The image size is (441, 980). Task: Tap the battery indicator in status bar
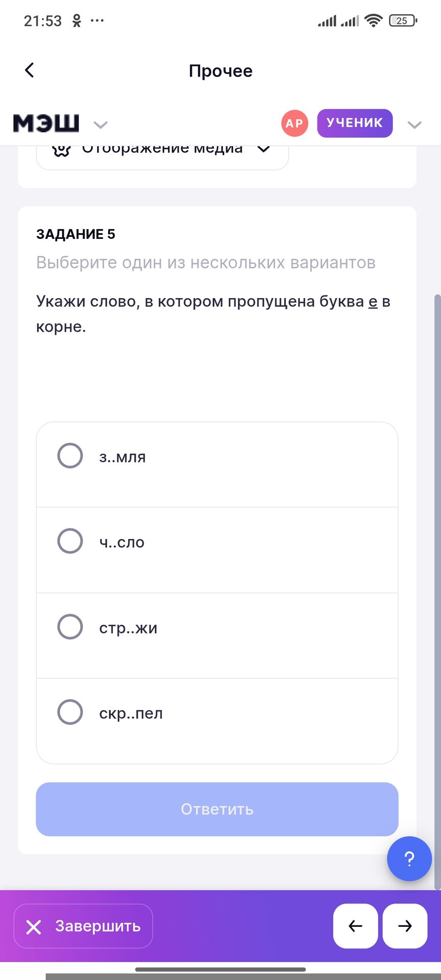(403, 21)
